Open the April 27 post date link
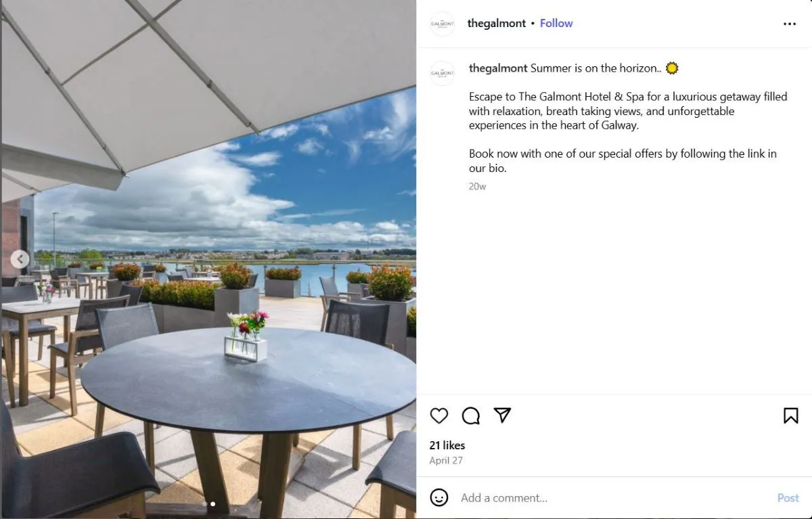This screenshot has width=812, height=519. tap(446, 461)
